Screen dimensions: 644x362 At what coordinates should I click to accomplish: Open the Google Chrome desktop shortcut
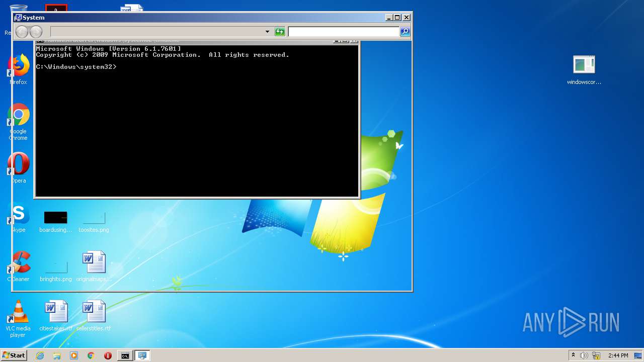(19, 122)
